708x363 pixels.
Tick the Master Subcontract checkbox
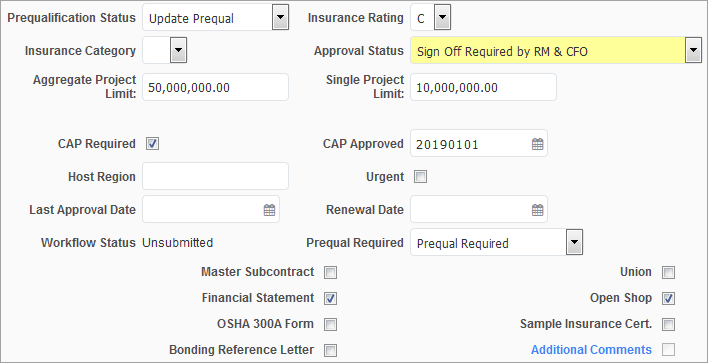point(331,272)
